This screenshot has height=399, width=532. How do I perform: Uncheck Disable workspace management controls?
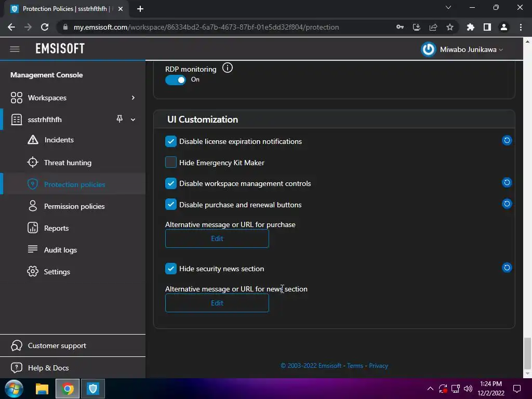(x=170, y=183)
